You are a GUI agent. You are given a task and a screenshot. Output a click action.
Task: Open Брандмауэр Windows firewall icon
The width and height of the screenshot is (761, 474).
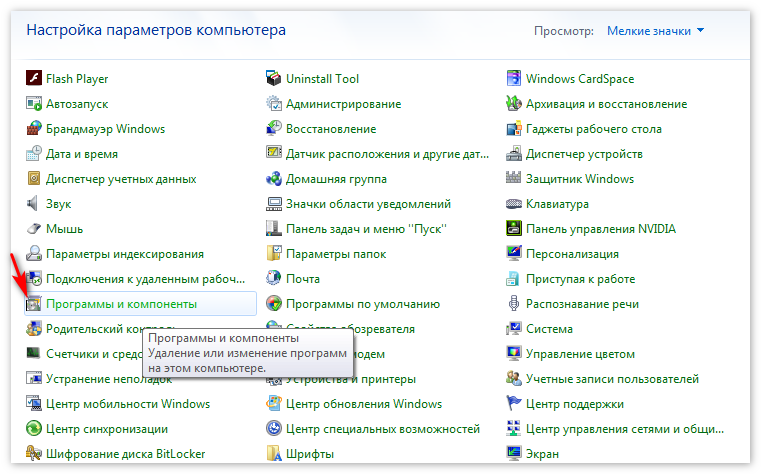tap(33, 128)
